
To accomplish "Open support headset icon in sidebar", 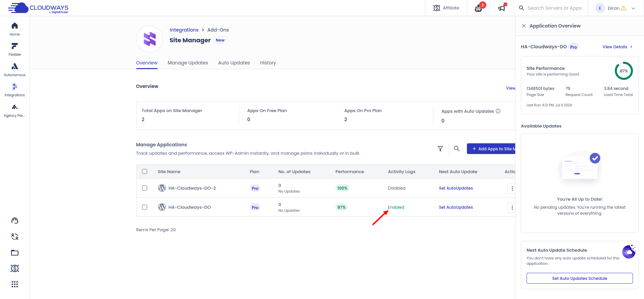I will (15, 220).
